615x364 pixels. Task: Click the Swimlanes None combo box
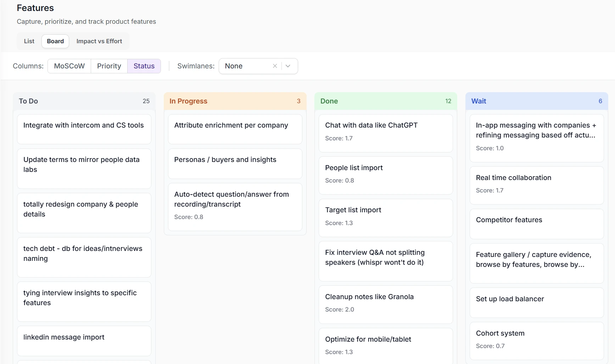[x=258, y=66]
